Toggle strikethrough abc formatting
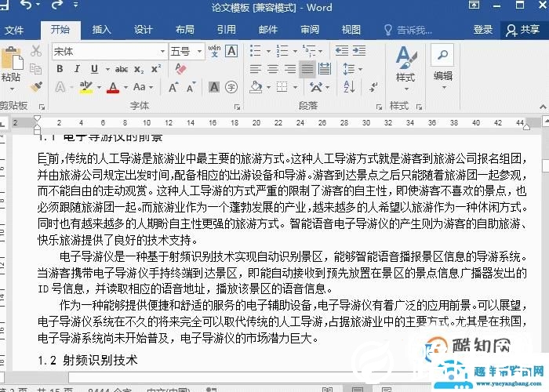549x392 pixels. (x=122, y=69)
